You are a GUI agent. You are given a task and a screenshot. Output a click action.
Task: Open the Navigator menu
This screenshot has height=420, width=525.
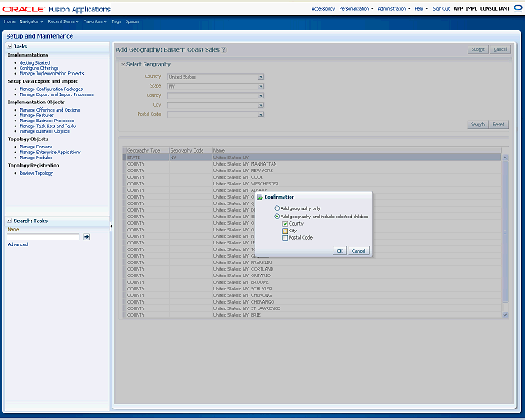pos(31,21)
